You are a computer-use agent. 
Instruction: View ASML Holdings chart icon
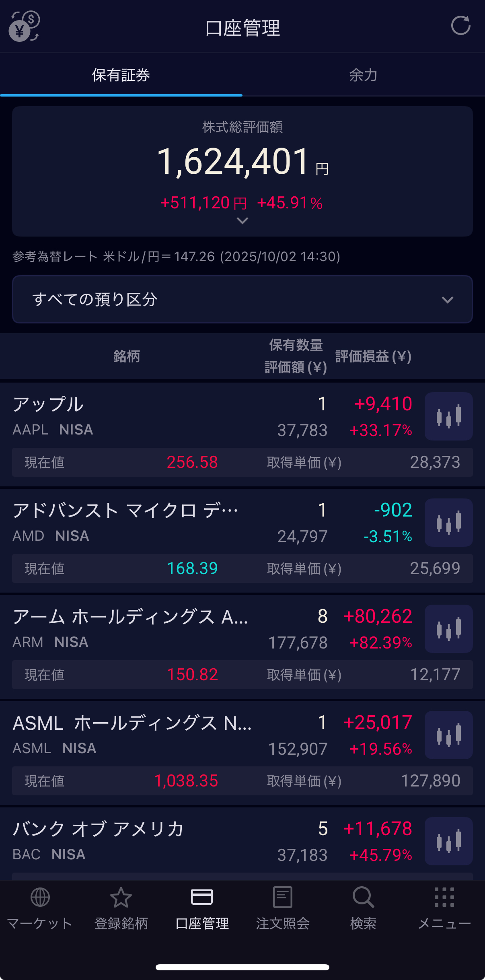coord(448,735)
